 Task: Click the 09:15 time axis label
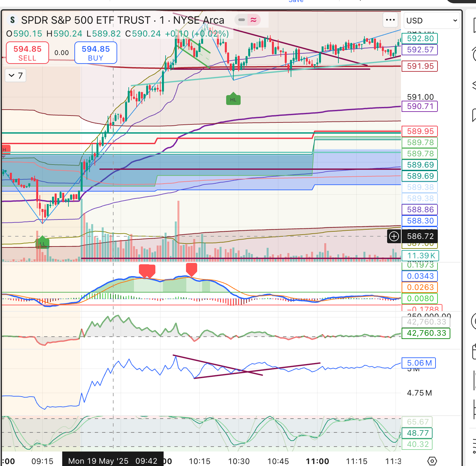pos(42,461)
